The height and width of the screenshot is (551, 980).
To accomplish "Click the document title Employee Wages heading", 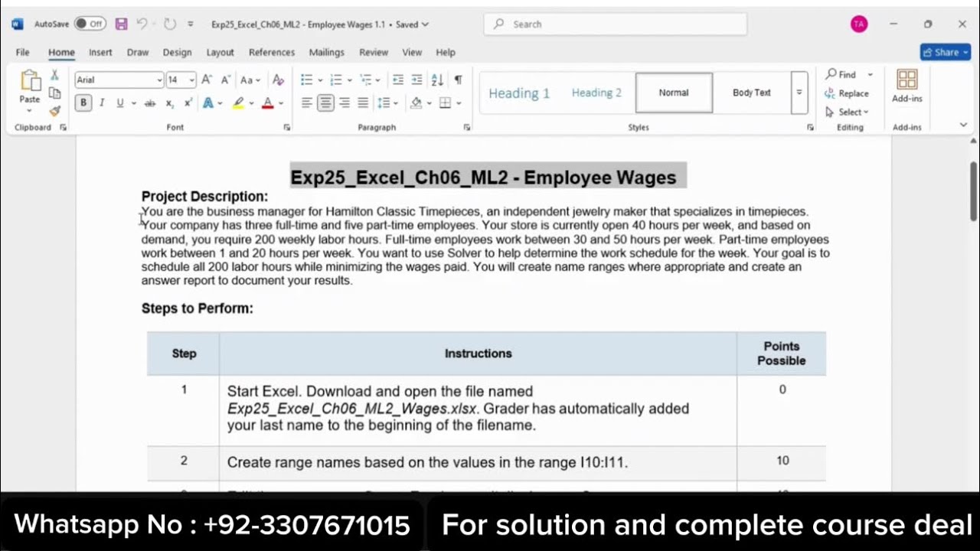I will [x=483, y=178].
